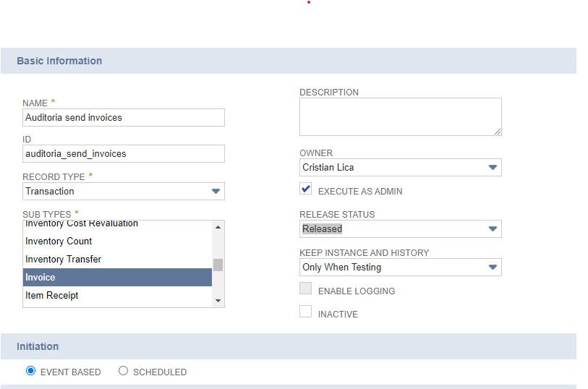Select the Event Based radio option
The width and height of the screenshot is (588, 389).
pos(31,371)
